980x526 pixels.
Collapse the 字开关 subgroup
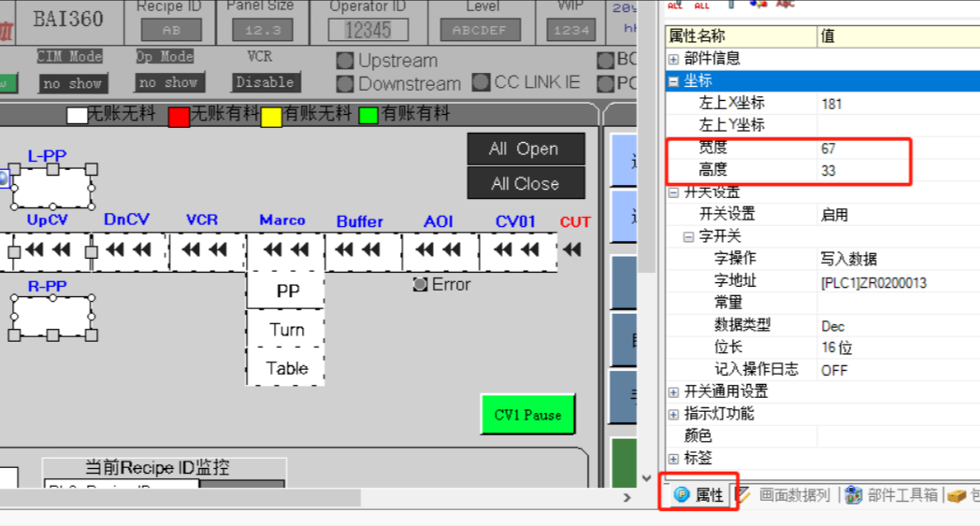pyautogui.click(x=688, y=236)
